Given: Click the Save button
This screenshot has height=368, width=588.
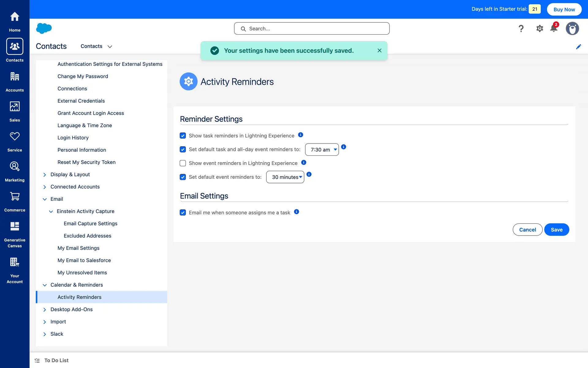Looking at the screenshot, I should [x=556, y=230].
